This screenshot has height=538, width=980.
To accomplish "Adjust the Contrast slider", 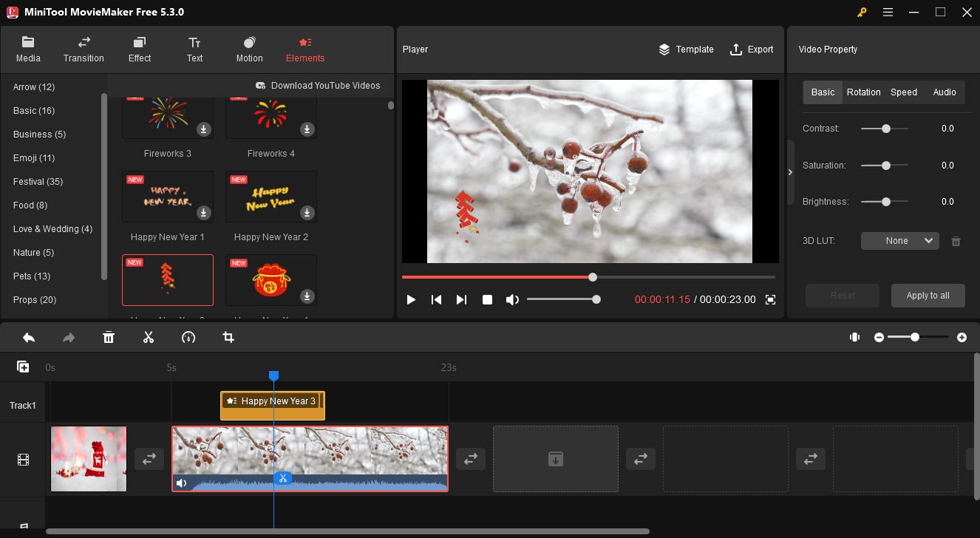I will coord(885,129).
